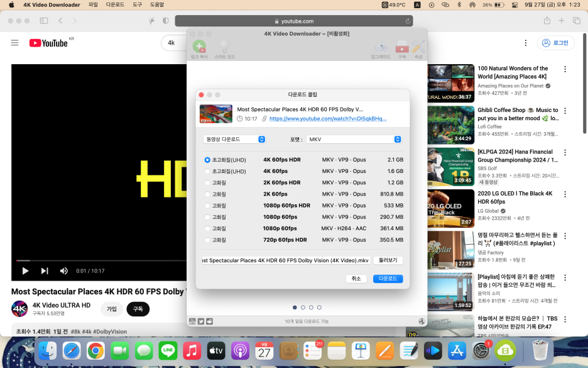Screen dimensions: 588x368
Task: Open the 동영상 다운로드 dropdown
Action: click(x=234, y=139)
